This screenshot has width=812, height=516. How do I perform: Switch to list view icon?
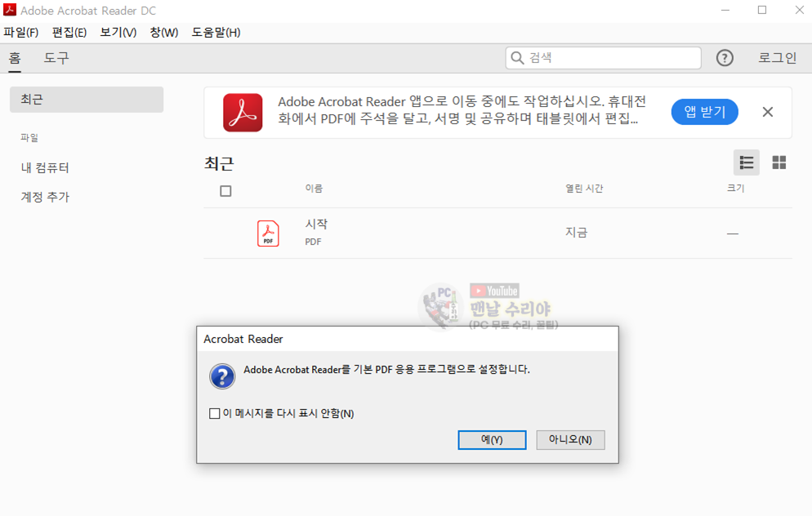746,163
